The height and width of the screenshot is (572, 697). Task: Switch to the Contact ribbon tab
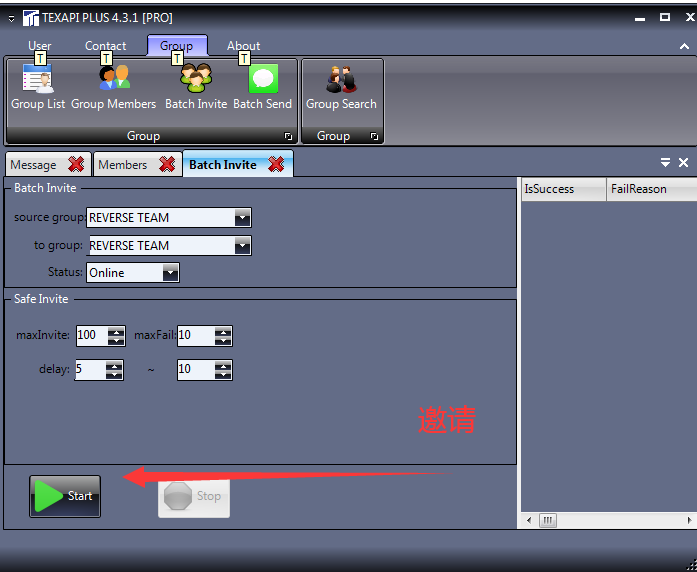click(x=105, y=46)
